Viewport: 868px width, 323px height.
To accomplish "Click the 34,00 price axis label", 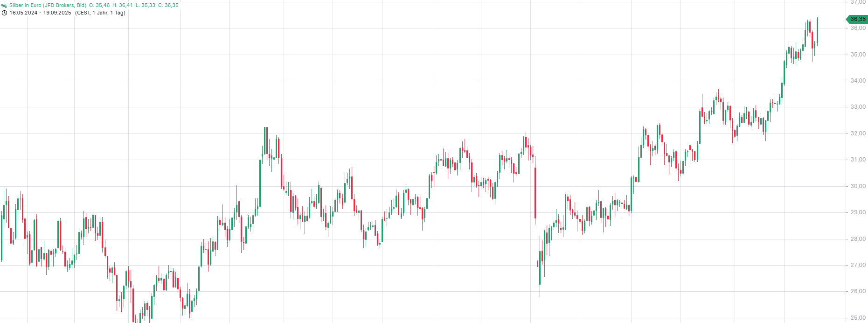I will point(858,81).
